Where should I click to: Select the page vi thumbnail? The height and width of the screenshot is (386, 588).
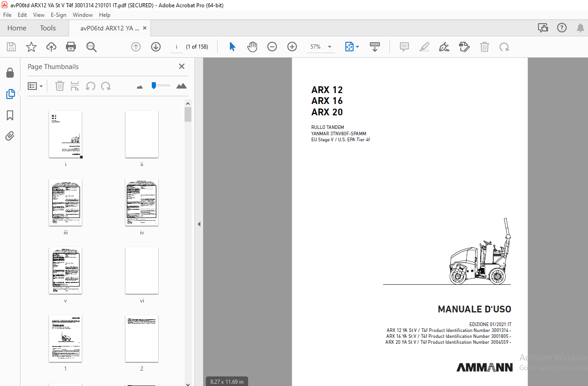(x=142, y=271)
